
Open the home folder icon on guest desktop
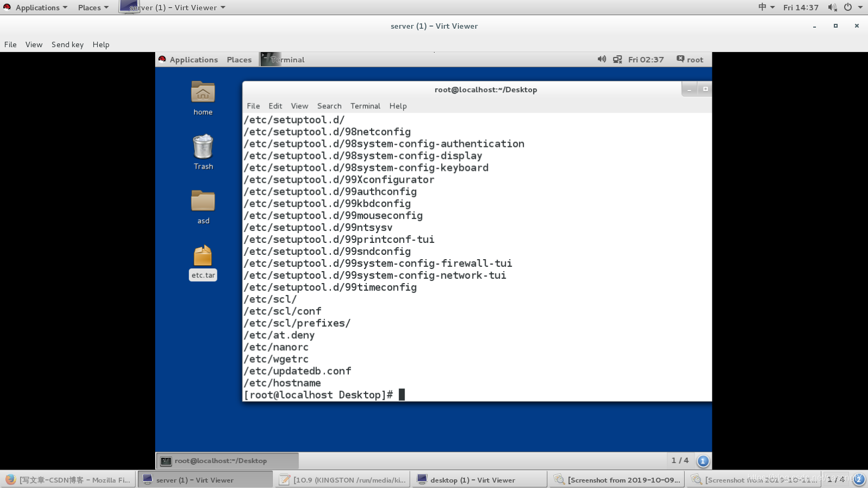tap(203, 93)
